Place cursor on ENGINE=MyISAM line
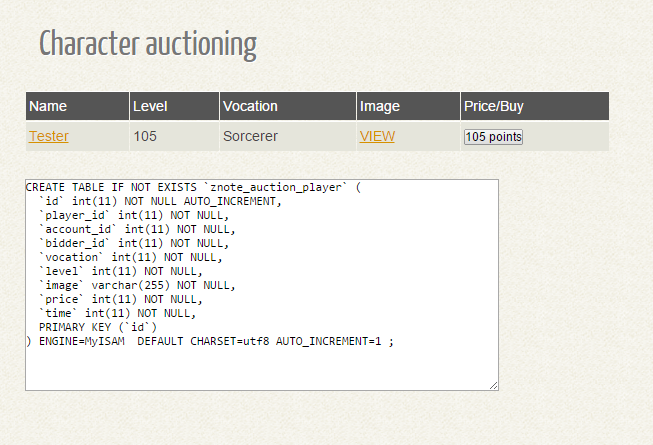The width and height of the screenshot is (653, 445). [x=209, y=341]
